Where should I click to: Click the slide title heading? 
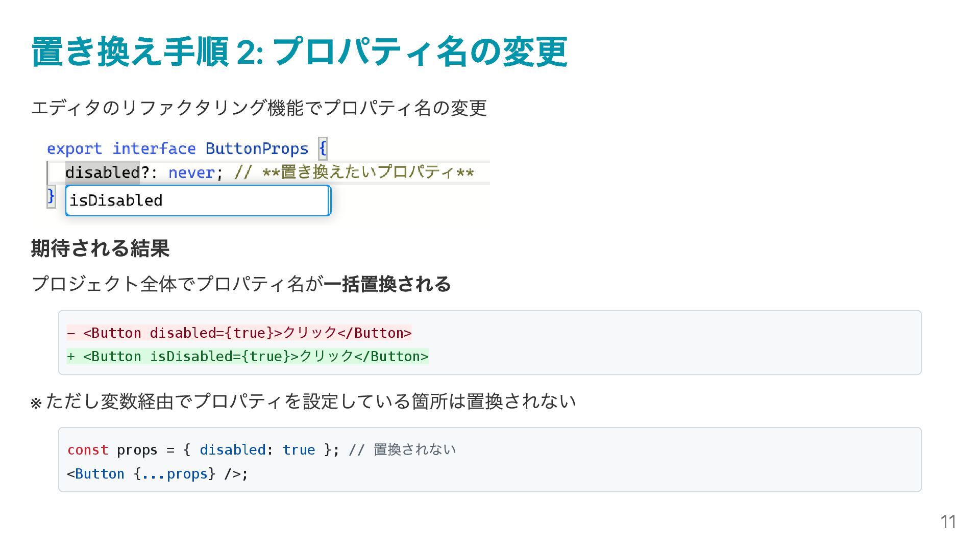299,52
